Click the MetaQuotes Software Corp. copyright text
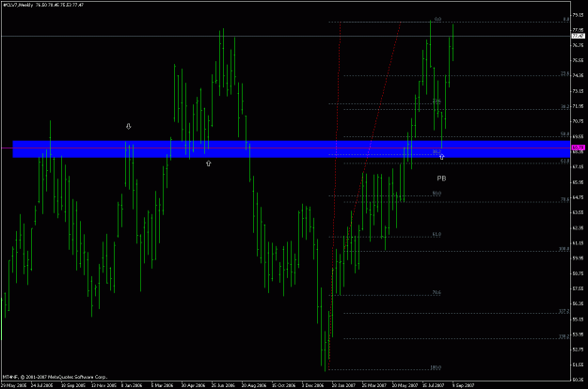Image resolution: width=588 pixels, height=389 pixels. point(55,377)
